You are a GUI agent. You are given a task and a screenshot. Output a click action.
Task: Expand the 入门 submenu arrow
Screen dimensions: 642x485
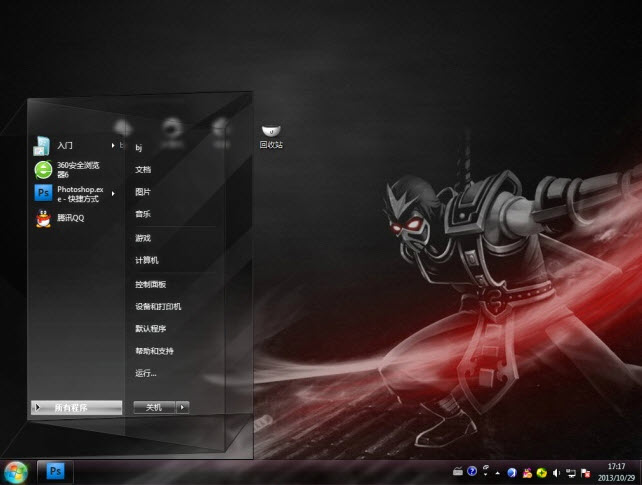click(x=113, y=145)
